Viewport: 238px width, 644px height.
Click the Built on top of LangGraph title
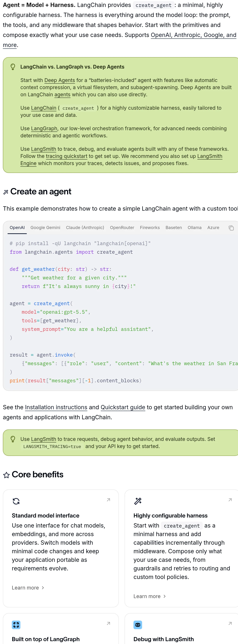(46, 639)
